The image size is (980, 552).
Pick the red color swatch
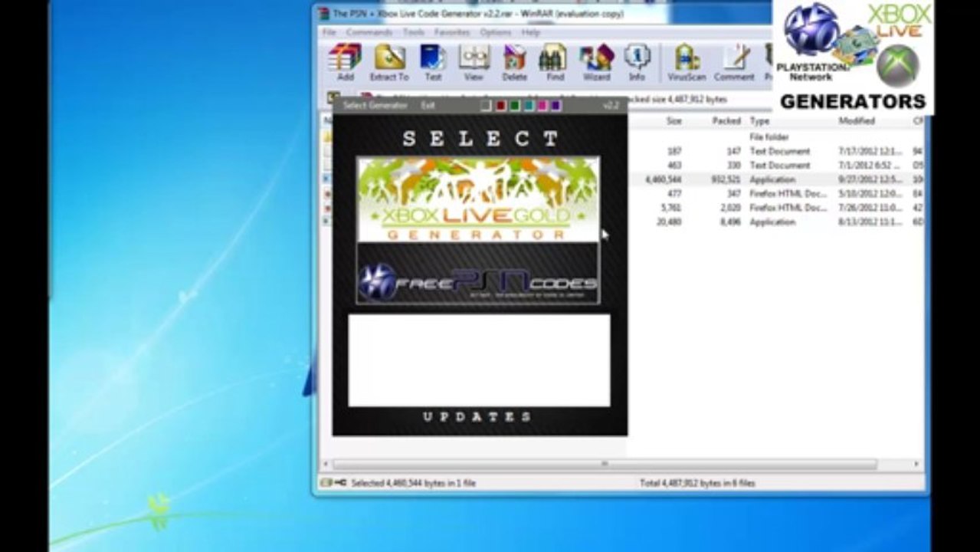[x=500, y=105]
